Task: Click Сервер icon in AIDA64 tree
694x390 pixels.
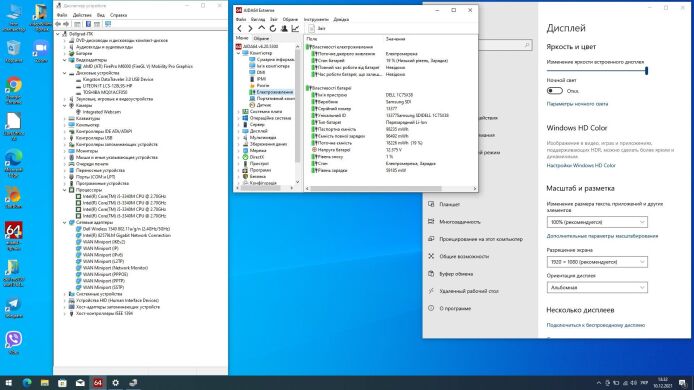Action: [245, 124]
